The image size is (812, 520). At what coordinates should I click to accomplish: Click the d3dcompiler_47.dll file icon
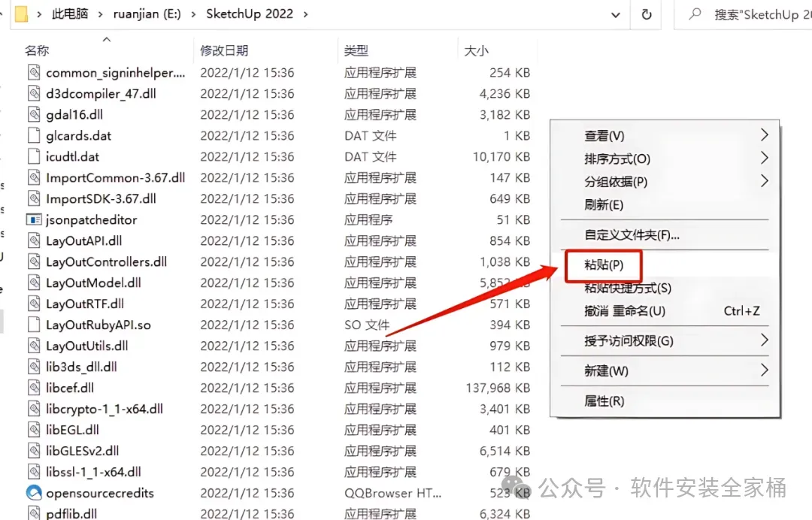coord(34,94)
